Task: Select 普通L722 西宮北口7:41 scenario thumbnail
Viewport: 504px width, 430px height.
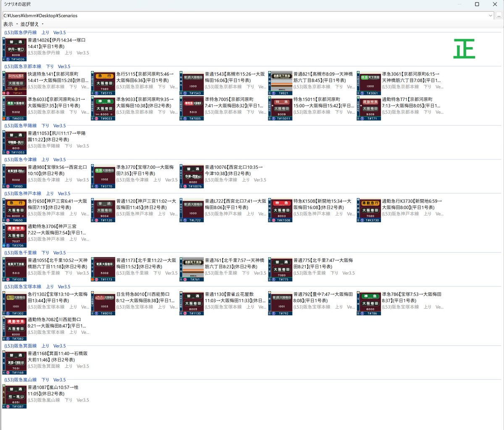Action: [192, 210]
